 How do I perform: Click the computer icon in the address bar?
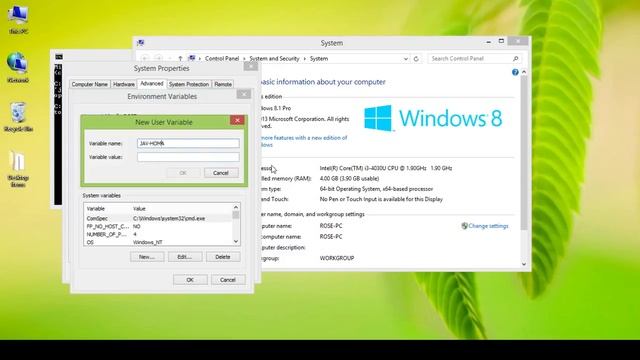click(x=192, y=58)
